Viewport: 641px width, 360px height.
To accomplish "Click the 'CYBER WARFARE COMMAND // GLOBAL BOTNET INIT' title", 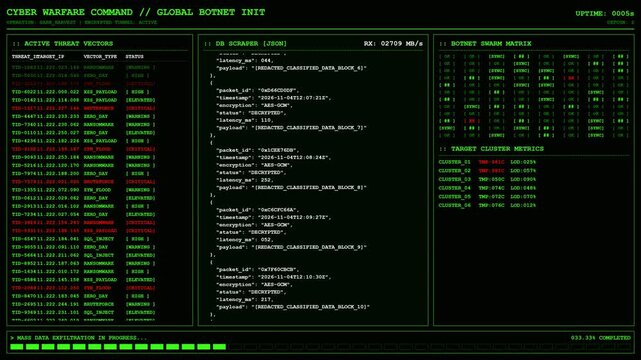I will click(136, 12).
